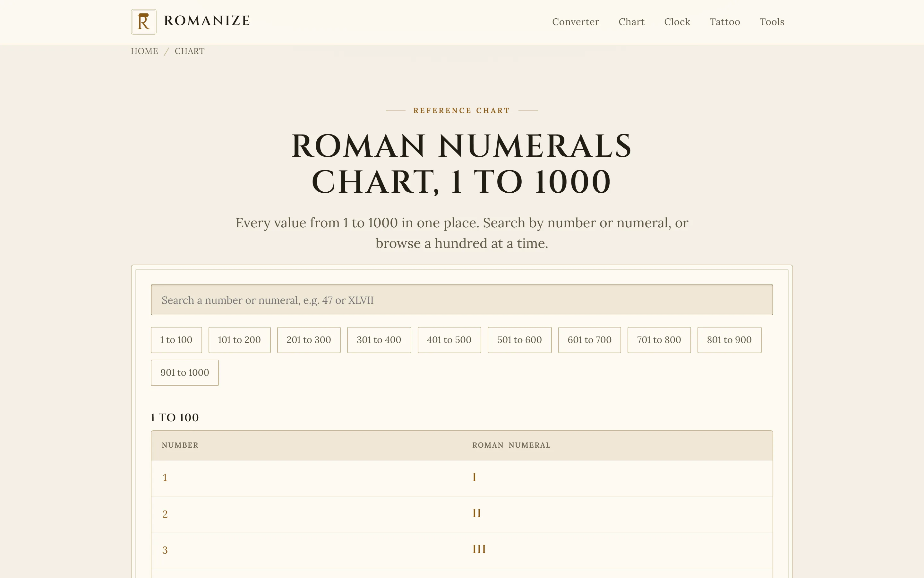
Task: Click the REFERENCE CHART eyebrow label
Action: pyautogui.click(x=462, y=110)
